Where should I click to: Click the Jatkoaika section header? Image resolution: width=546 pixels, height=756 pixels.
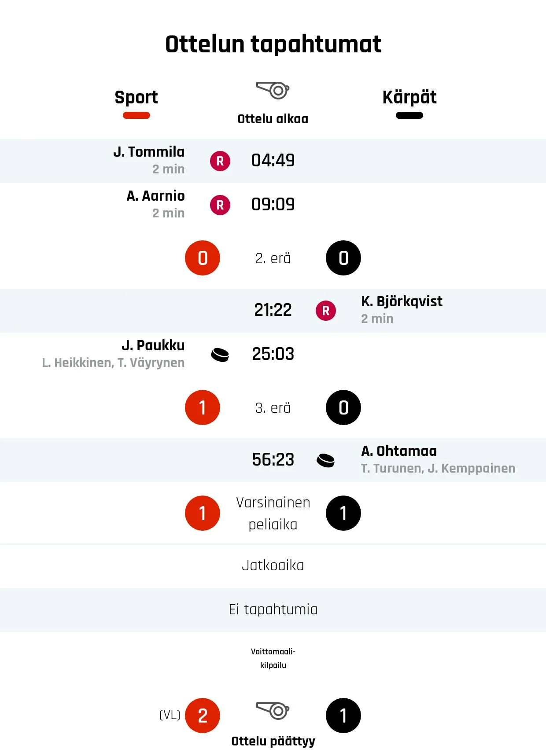pyautogui.click(x=273, y=565)
